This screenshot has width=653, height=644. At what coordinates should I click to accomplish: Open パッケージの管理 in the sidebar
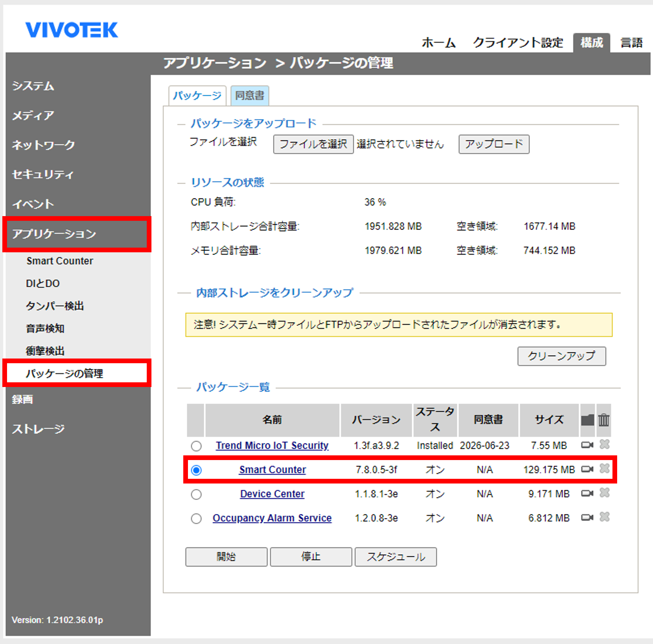pyautogui.click(x=65, y=373)
